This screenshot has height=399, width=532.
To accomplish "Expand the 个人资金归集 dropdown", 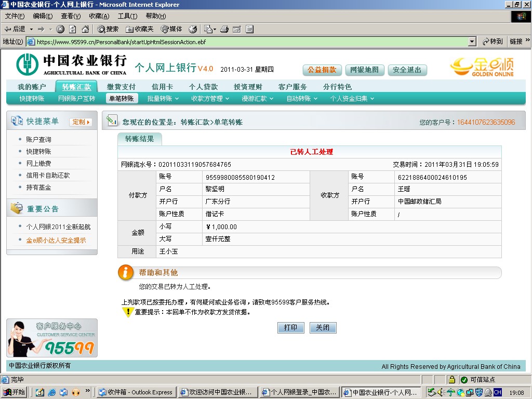I will (352, 98).
